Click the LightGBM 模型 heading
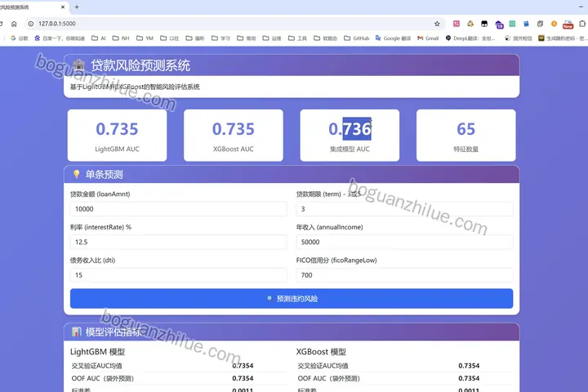The width and height of the screenshot is (588, 392). [x=97, y=352]
